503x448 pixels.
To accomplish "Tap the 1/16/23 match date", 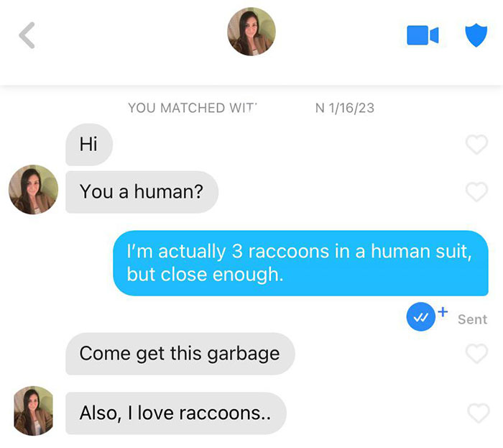I will tap(351, 108).
